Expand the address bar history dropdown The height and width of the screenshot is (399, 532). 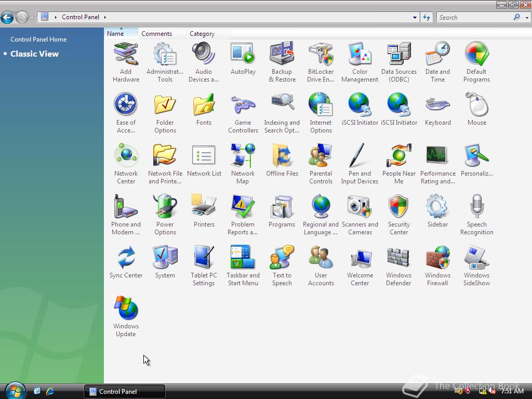point(415,17)
